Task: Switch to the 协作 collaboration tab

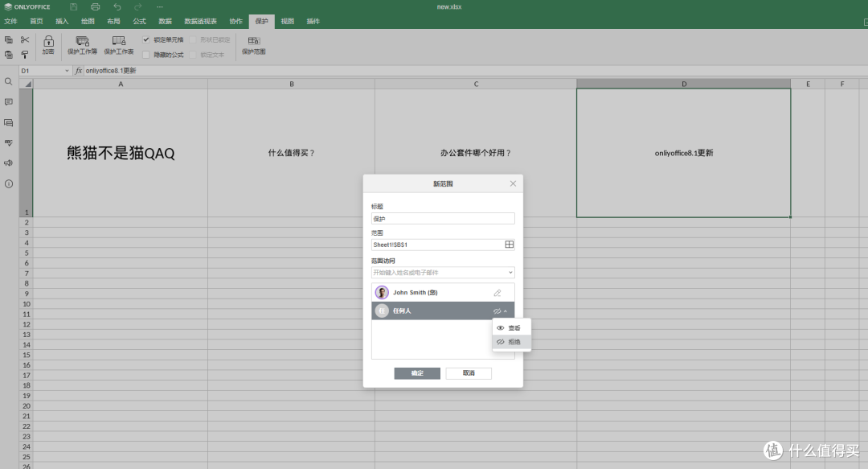Action: (x=235, y=21)
